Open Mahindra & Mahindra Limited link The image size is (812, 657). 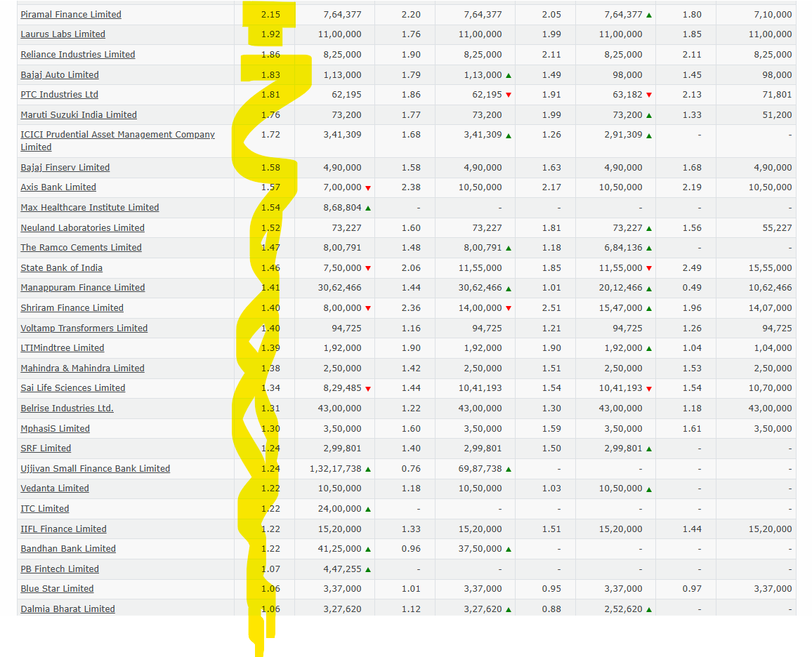point(82,369)
